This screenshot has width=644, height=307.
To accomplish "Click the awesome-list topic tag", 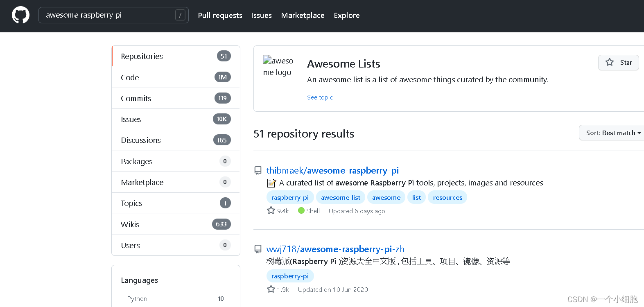I will pos(341,197).
